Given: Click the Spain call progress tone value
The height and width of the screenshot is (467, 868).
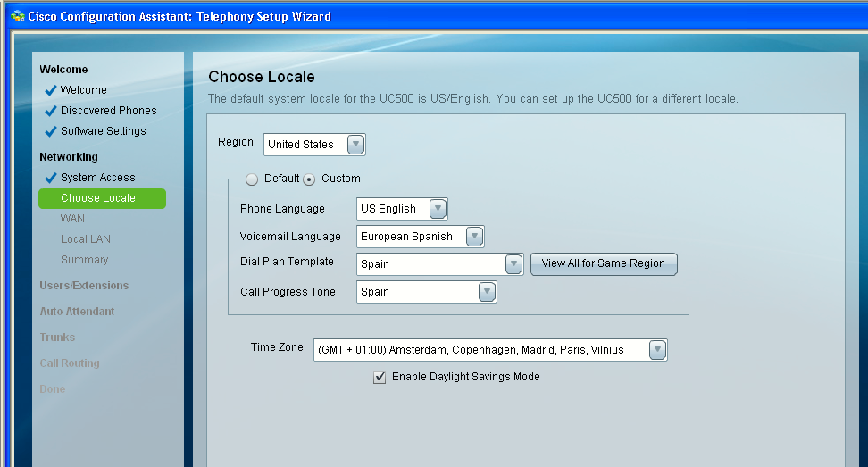Looking at the screenshot, I should coord(375,292).
